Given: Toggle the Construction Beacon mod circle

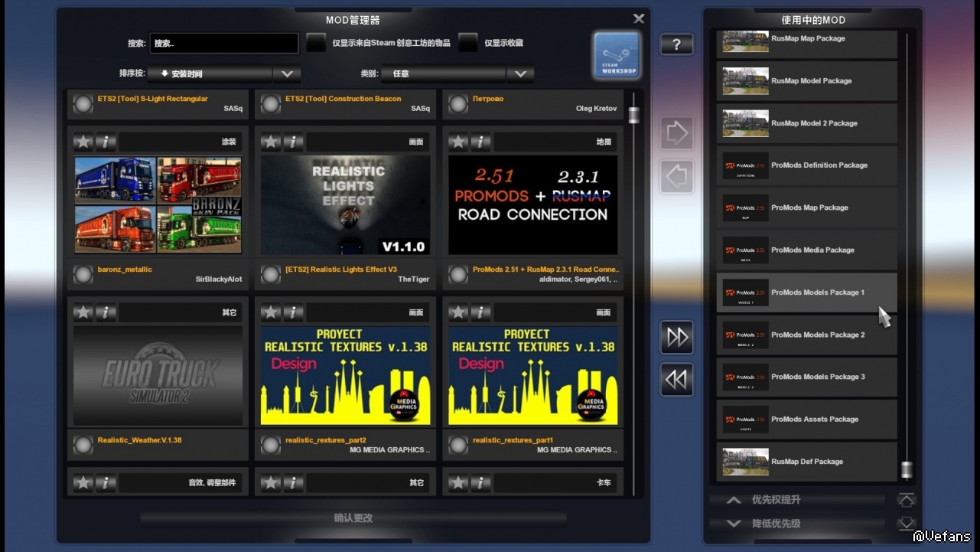Looking at the screenshot, I should (271, 104).
